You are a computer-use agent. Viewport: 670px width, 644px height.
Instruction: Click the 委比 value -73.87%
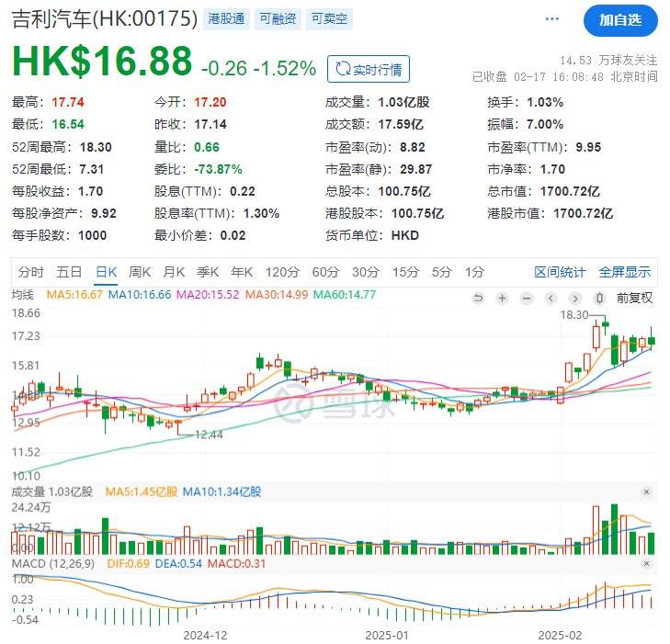220,170
